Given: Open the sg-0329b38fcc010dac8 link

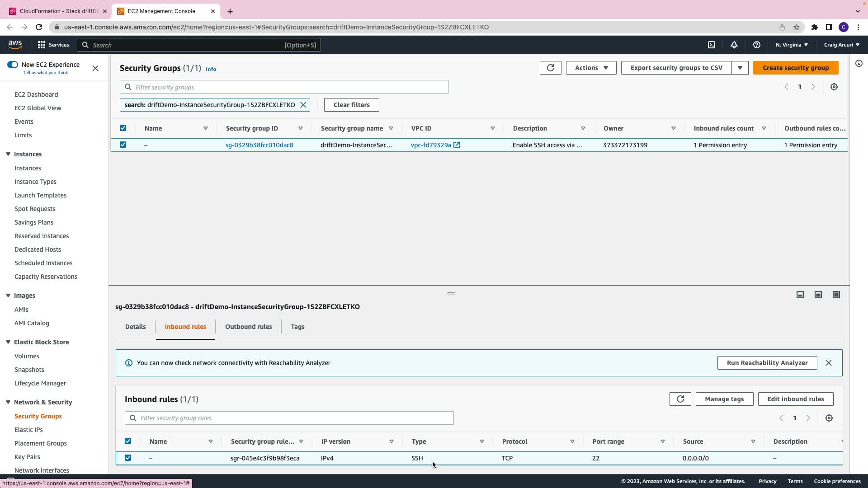Looking at the screenshot, I should (259, 145).
